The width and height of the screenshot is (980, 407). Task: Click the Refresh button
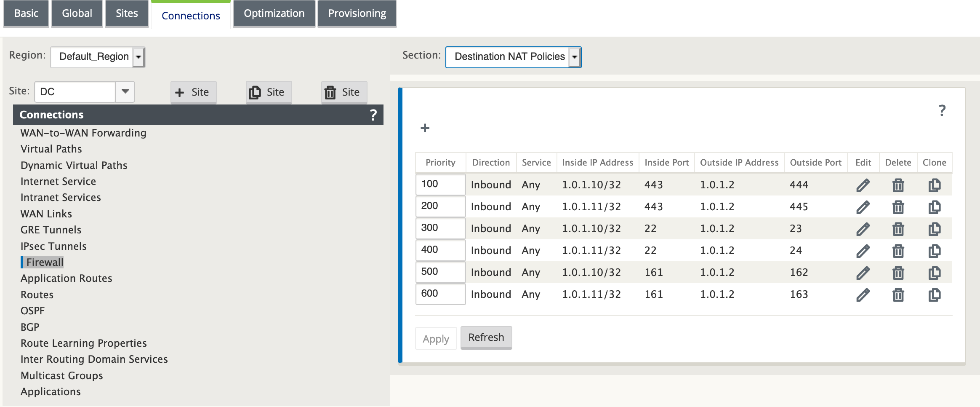486,337
